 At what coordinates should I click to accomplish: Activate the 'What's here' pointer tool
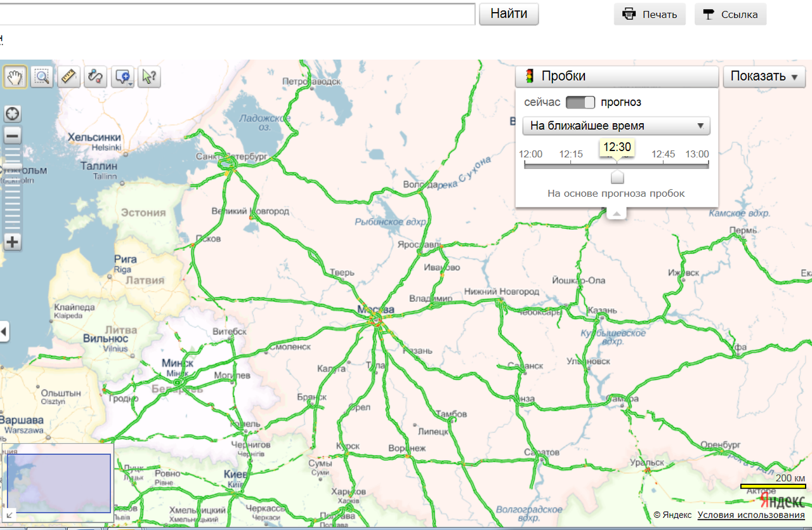pyautogui.click(x=149, y=77)
